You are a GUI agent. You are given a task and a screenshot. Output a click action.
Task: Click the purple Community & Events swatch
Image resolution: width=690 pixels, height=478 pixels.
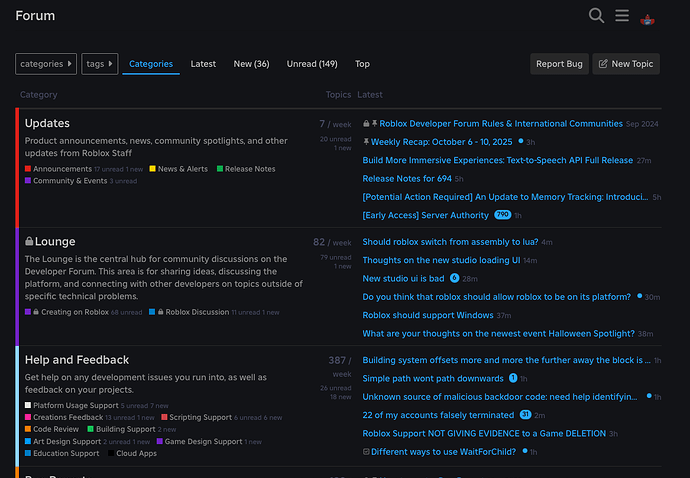[x=28, y=180]
